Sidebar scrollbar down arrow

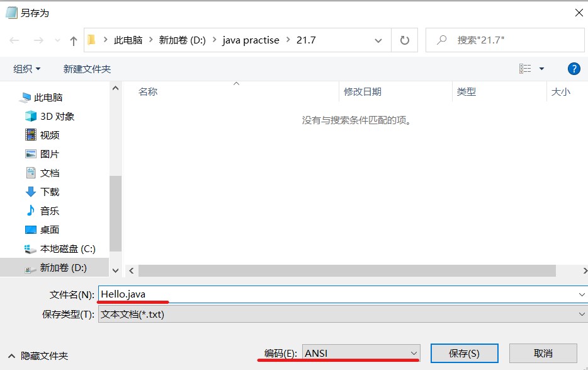115,270
